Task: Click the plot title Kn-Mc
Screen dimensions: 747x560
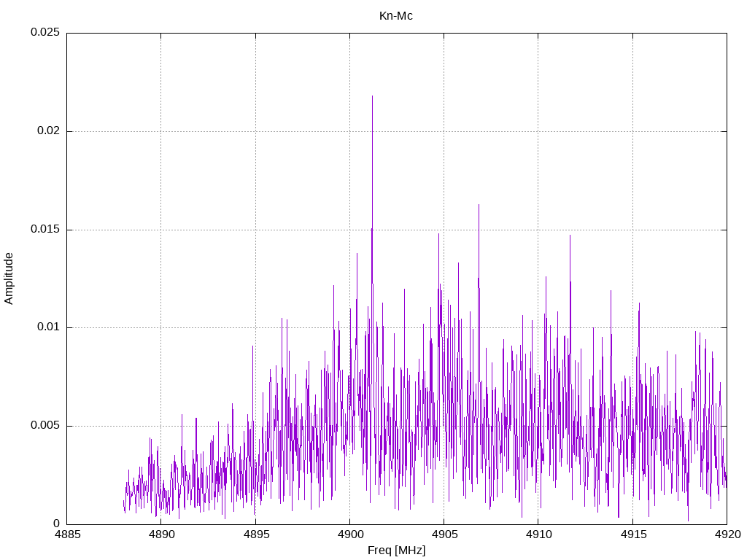Action: coord(395,16)
